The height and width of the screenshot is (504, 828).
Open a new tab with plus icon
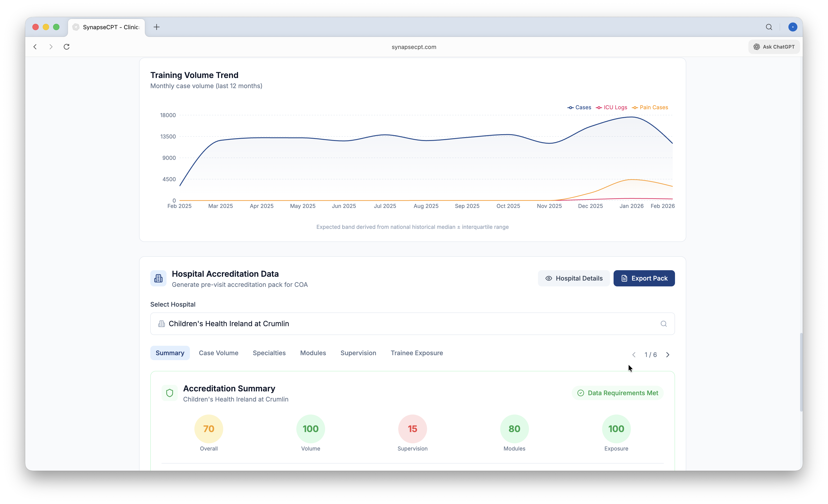pyautogui.click(x=157, y=27)
